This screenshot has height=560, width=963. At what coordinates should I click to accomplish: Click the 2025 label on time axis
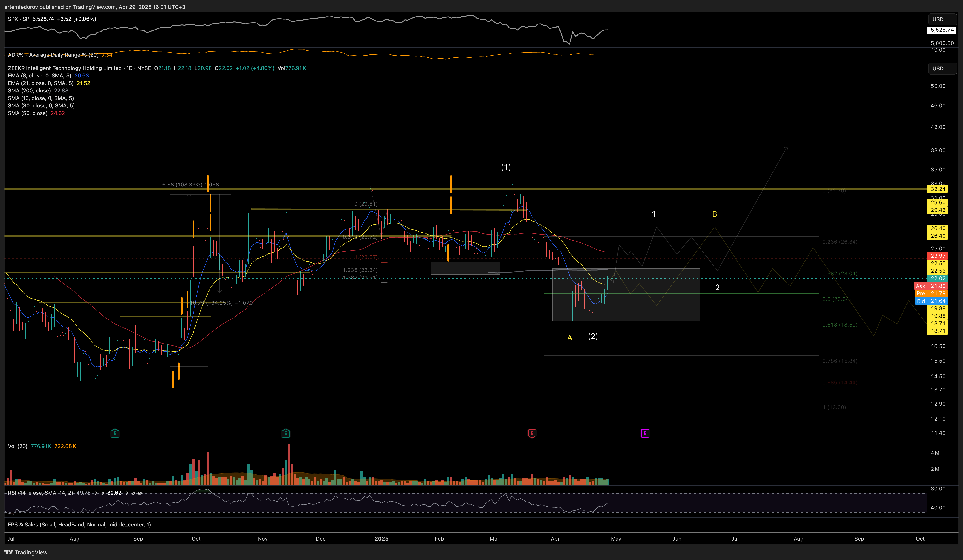click(x=381, y=539)
